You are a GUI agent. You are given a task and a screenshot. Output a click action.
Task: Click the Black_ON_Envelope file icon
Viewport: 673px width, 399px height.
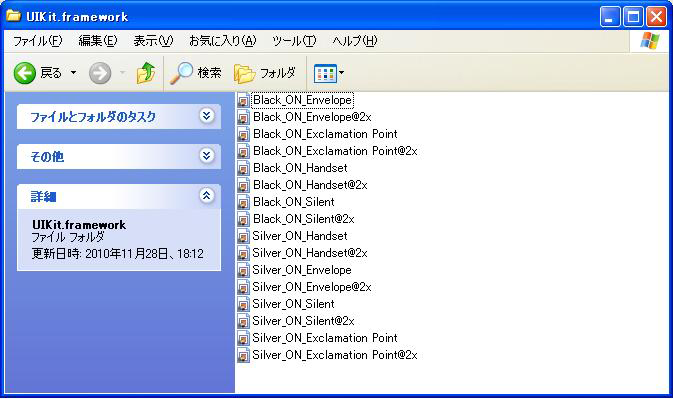(x=243, y=100)
